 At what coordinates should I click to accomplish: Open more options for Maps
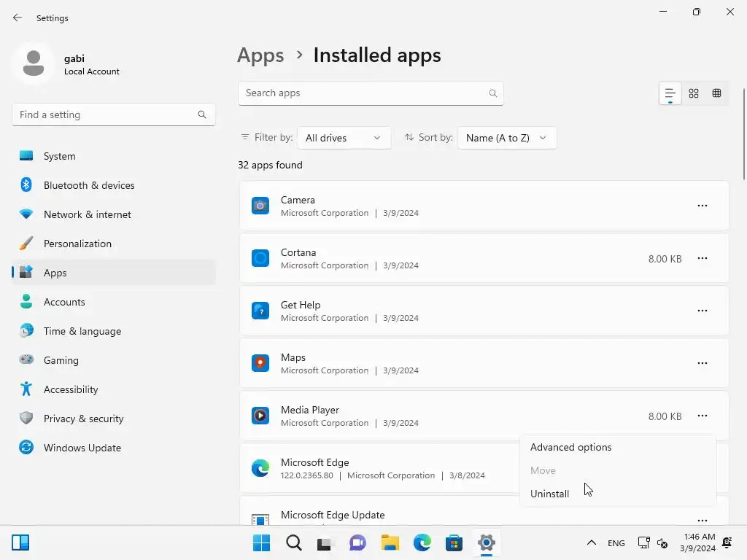click(703, 363)
